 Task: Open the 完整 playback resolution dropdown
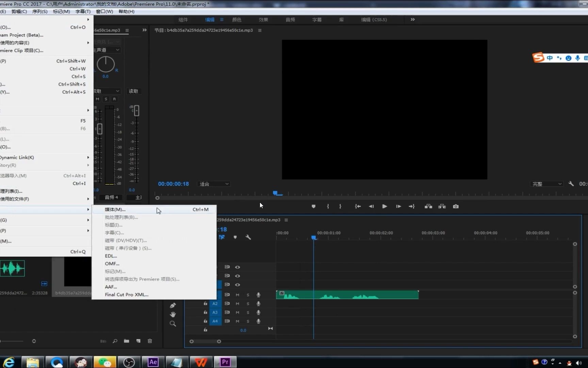[546, 184]
